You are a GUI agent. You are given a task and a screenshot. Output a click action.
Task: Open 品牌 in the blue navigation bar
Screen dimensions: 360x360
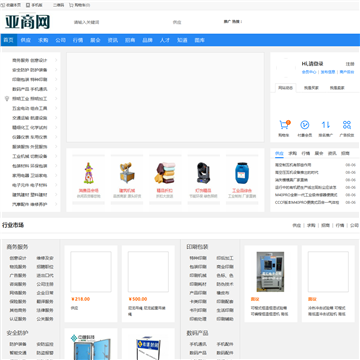[147, 40]
